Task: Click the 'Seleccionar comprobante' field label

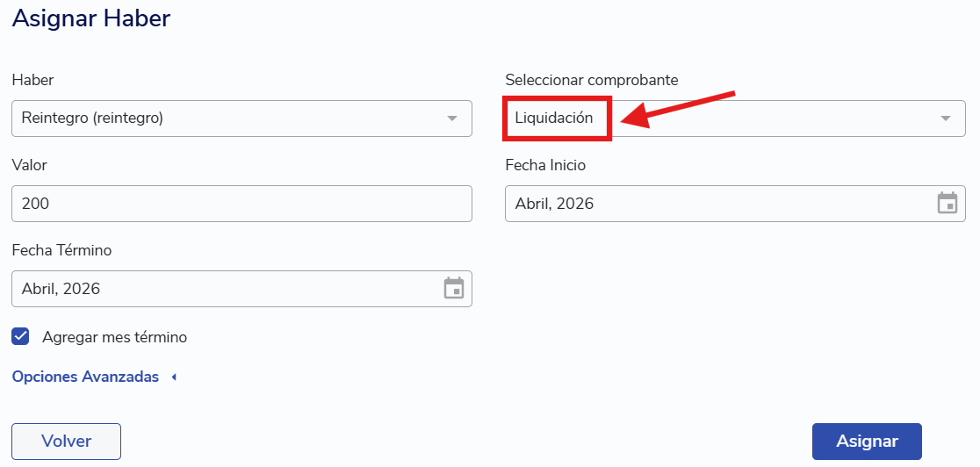Action: tap(591, 80)
